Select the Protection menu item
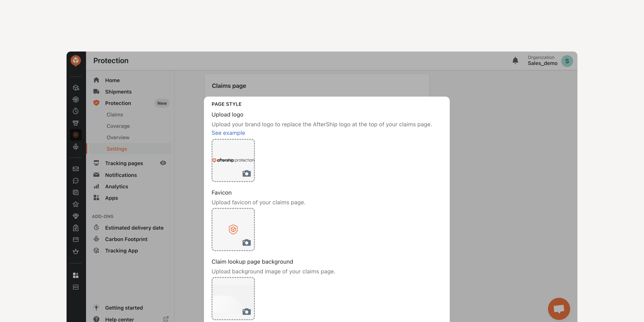 pos(118,103)
